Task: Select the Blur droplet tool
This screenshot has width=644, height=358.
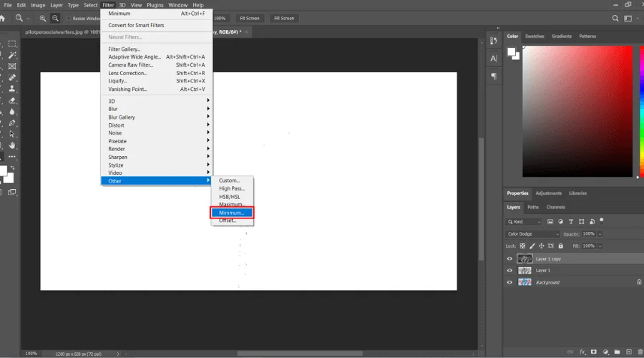Action: tap(12, 112)
